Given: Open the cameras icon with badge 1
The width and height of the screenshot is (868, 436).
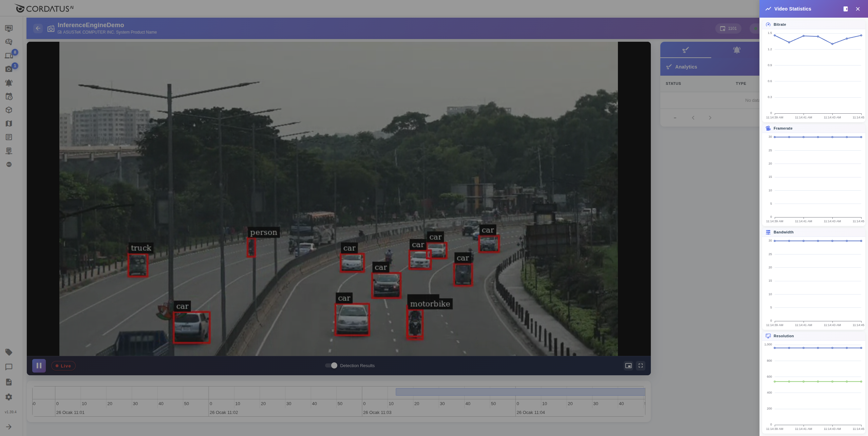Looking at the screenshot, I should tap(9, 69).
